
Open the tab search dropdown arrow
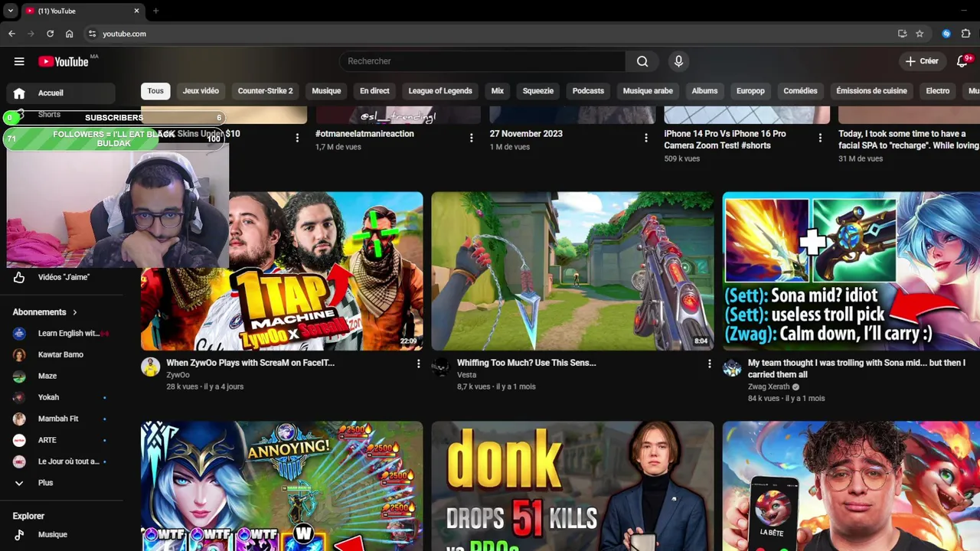tap(10, 11)
